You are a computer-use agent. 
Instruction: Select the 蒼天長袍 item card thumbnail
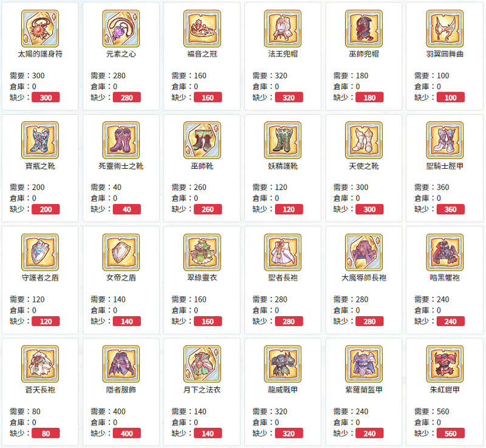pyautogui.click(x=40, y=364)
